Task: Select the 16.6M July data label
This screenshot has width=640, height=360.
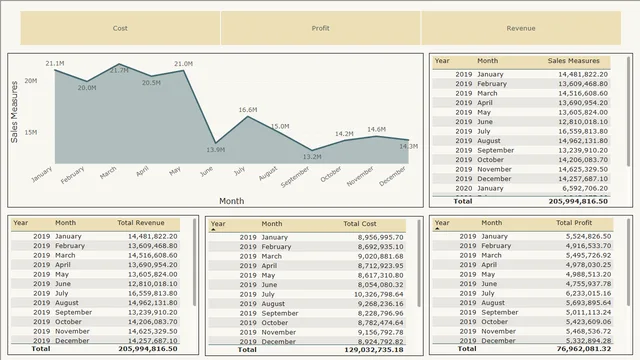Action: pyautogui.click(x=248, y=110)
